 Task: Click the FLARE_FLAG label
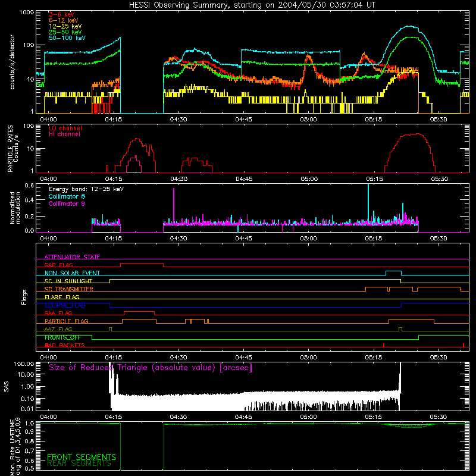click(x=62, y=297)
